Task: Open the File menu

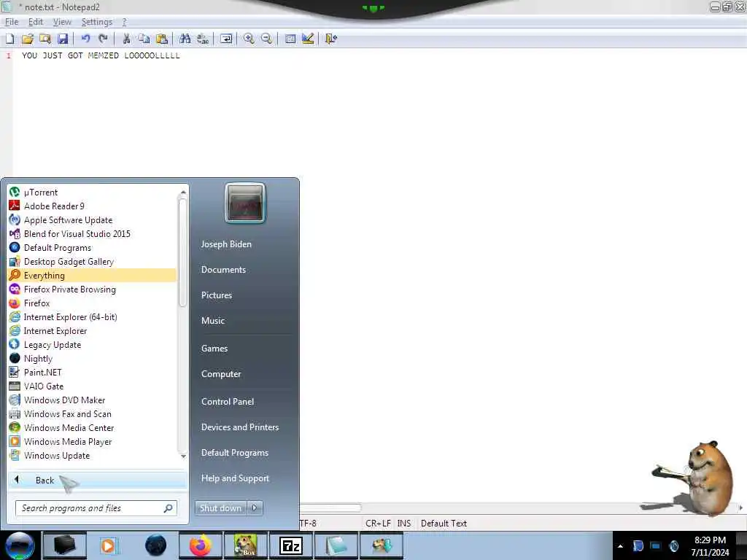Action: [12, 22]
